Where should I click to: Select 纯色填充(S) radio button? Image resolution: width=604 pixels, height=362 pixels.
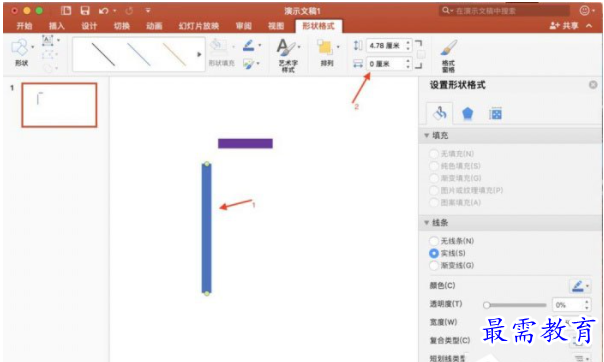click(x=434, y=166)
